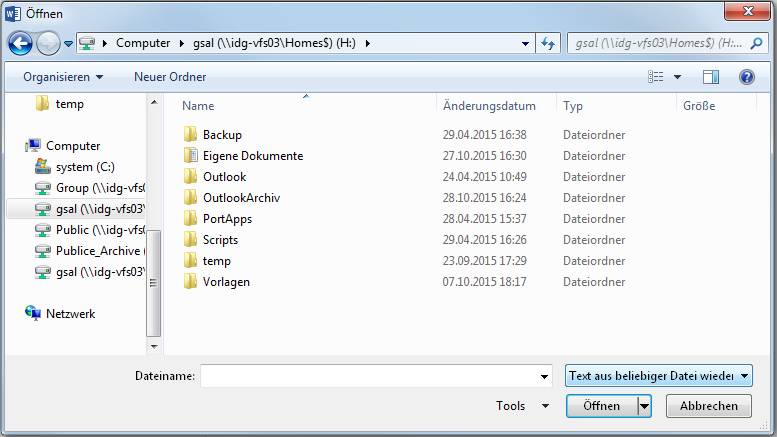Sort by Typ column header

(x=573, y=106)
